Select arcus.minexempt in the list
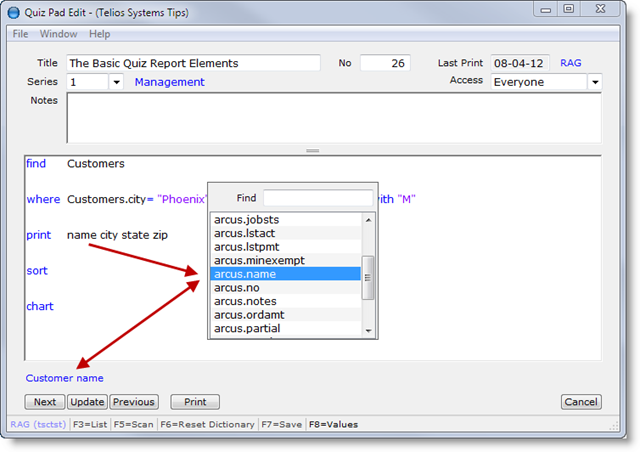The image size is (640, 452). pyautogui.click(x=285, y=260)
